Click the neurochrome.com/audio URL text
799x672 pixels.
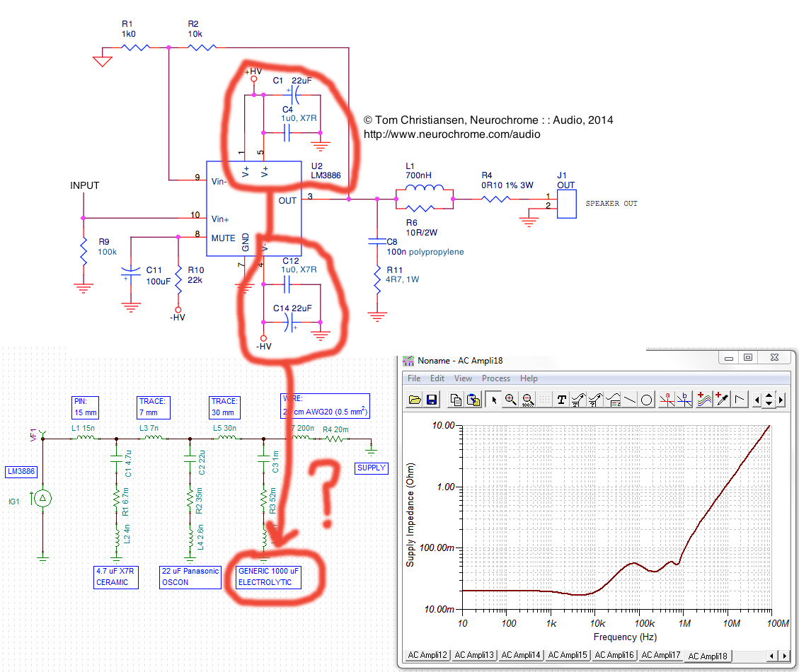[452, 134]
